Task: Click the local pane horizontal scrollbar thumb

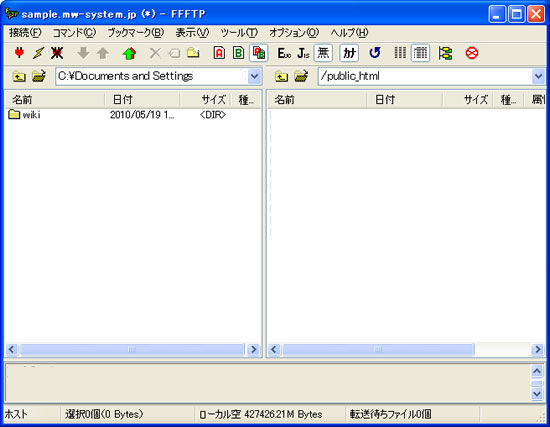Action: point(132,349)
